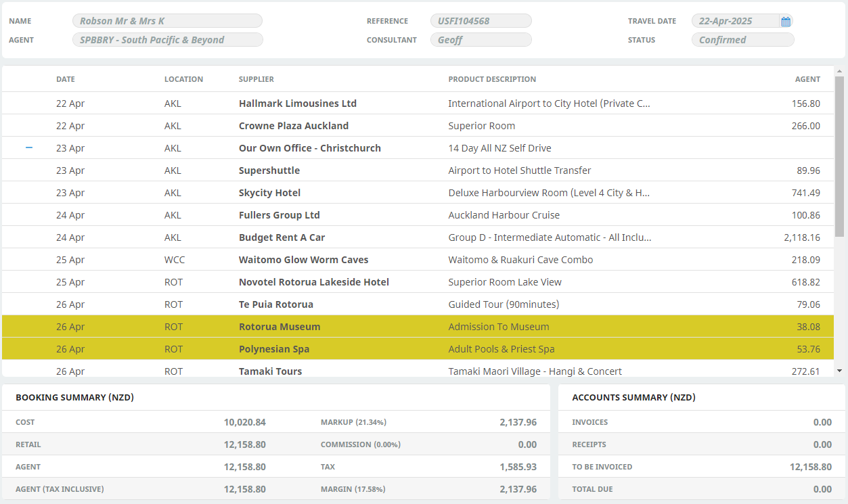The image size is (848, 504).
Task: Collapse the 14 Day All NZ Self Drive package
Action: tap(29, 147)
